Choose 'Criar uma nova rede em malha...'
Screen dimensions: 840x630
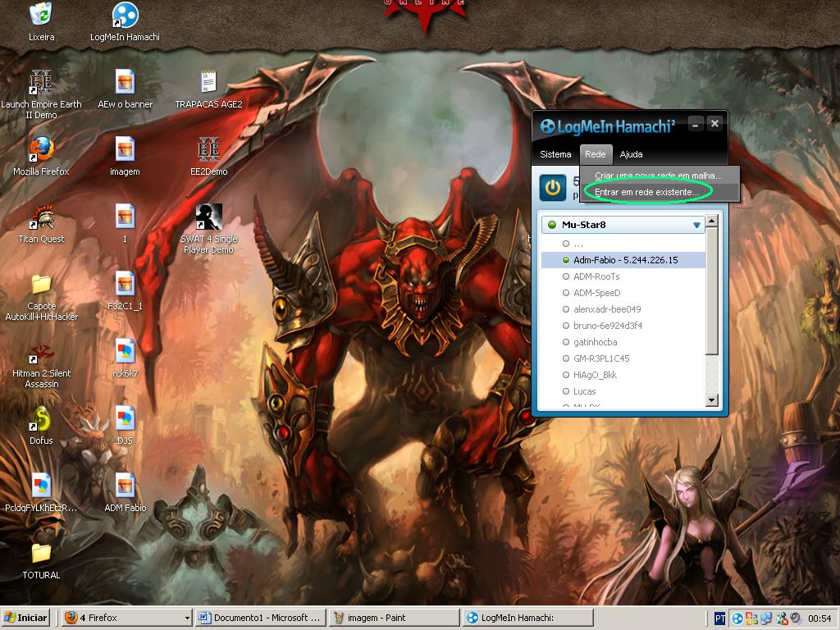658,176
